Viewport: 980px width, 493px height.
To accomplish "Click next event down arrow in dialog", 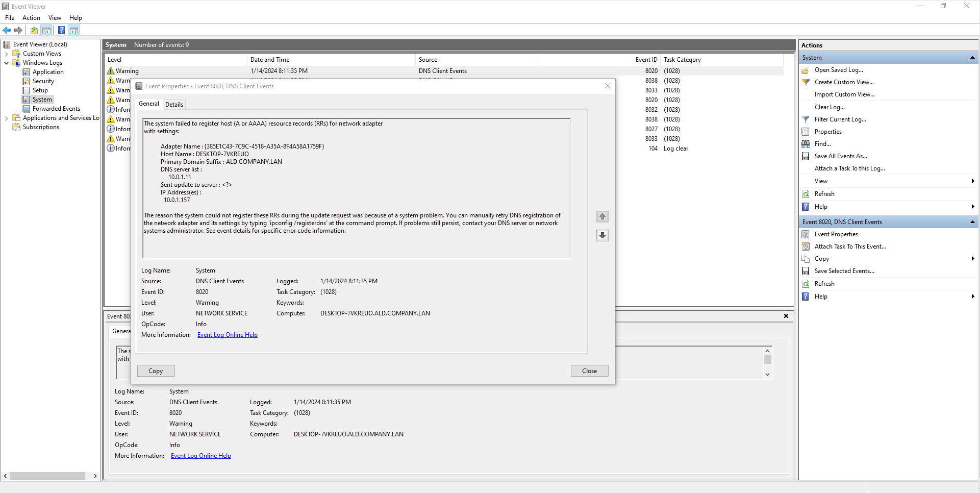I will coord(602,235).
